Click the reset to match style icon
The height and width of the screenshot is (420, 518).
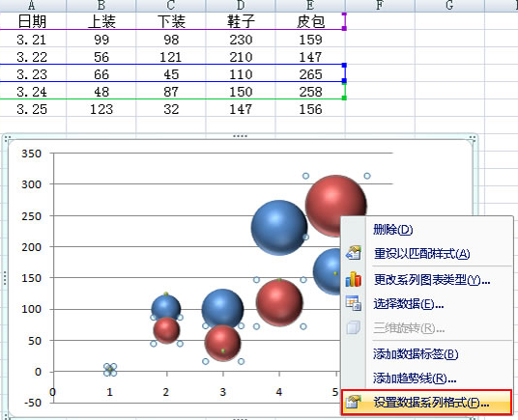click(353, 253)
